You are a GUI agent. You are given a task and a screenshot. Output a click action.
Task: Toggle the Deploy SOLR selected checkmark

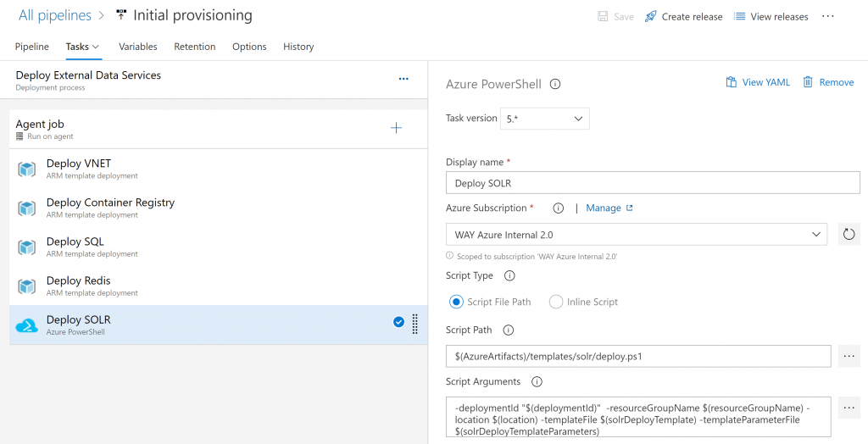point(398,322)
